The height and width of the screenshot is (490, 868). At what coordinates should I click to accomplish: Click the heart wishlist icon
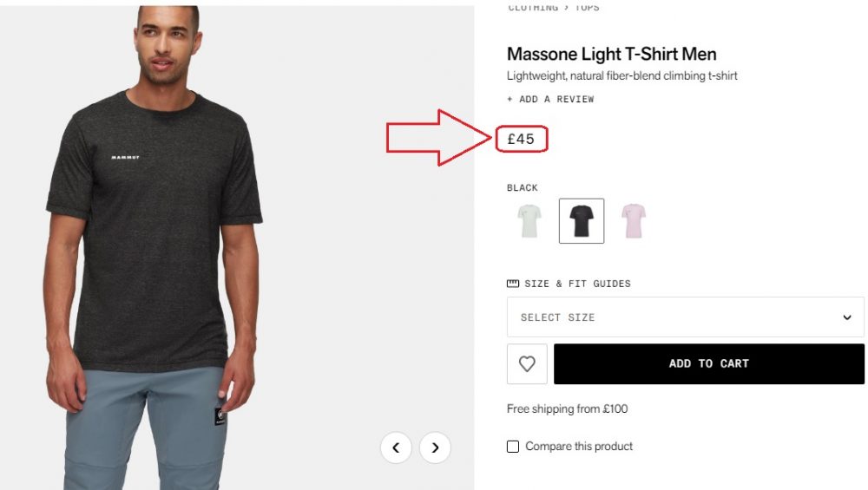(527, 364)
